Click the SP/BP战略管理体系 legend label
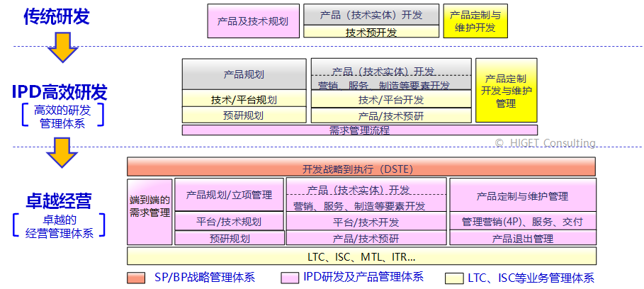644x289 pixels. (x=205, y=277)
